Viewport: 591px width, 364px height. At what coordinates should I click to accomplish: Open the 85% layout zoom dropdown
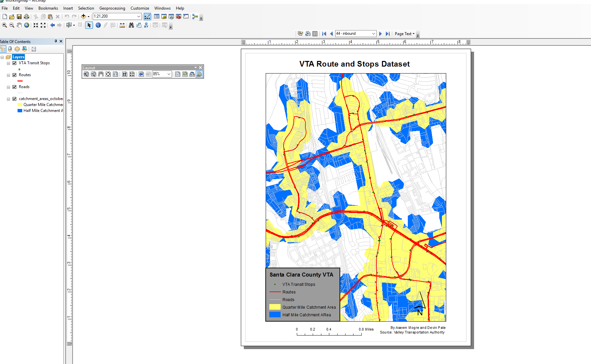point(169,74)
